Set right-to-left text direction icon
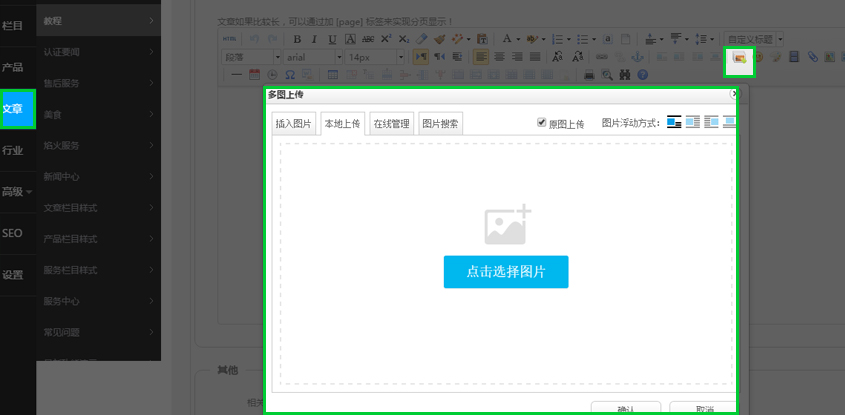 click(440, 57)
